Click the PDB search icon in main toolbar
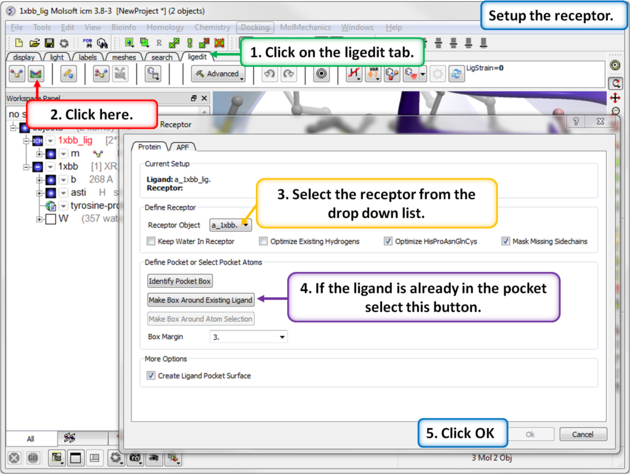Screen dimensions: 630x474 [86, 43]
